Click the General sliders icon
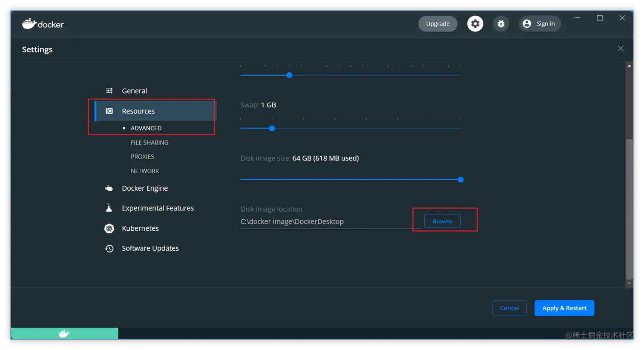The width and height of the screenshot is (644, 350). [x=109, y=91]
